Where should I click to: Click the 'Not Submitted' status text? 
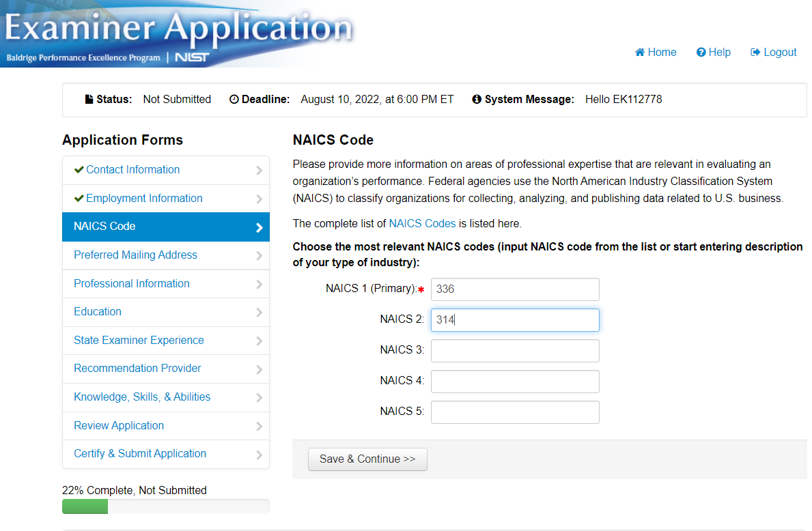(177, 100)
